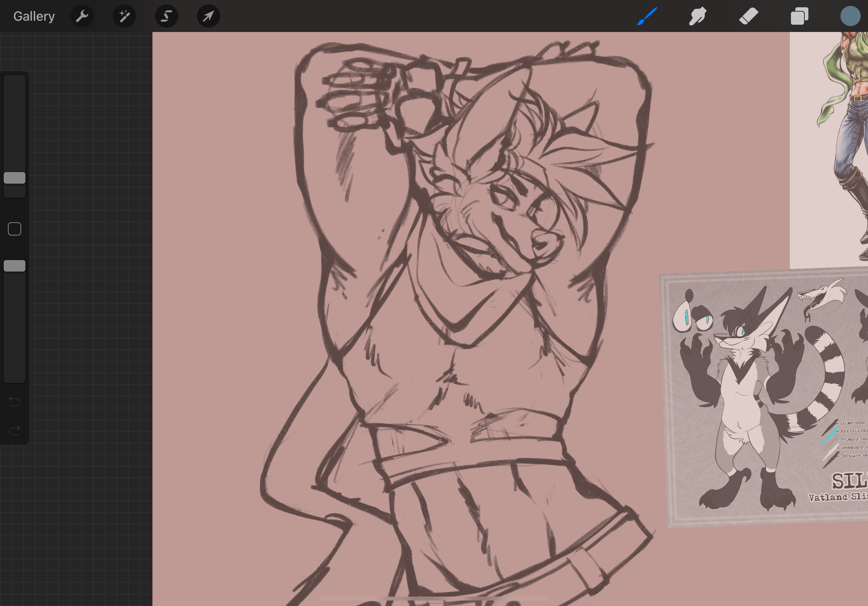868x606 pixels.
Task: Return to Gallery
Action: tap(34, 16)
